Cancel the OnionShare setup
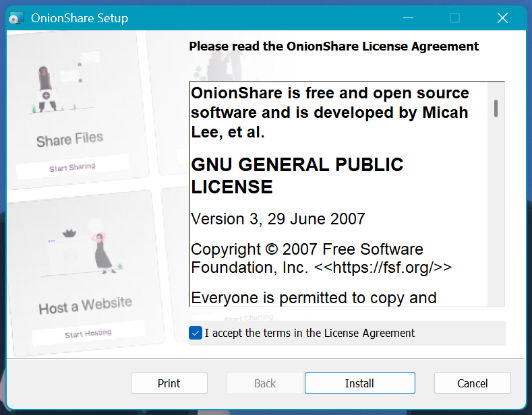Viewport: 532px width, 415px height. pos(472,383)
